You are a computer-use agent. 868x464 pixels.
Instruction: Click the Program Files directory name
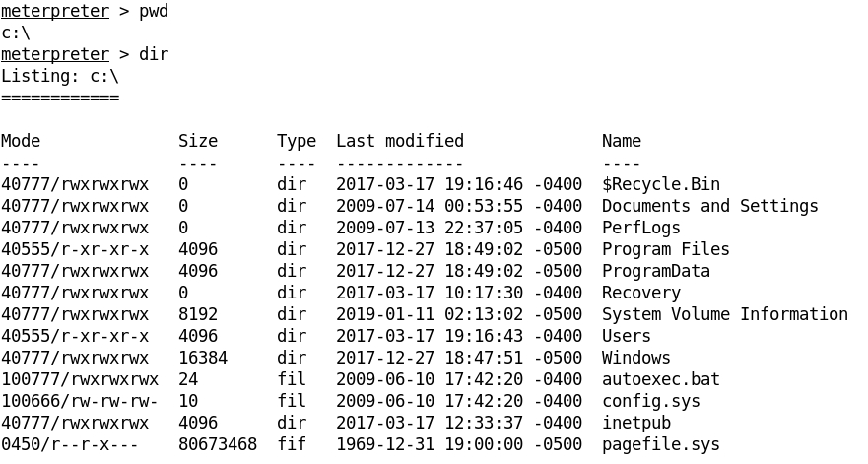pos(665,249)
